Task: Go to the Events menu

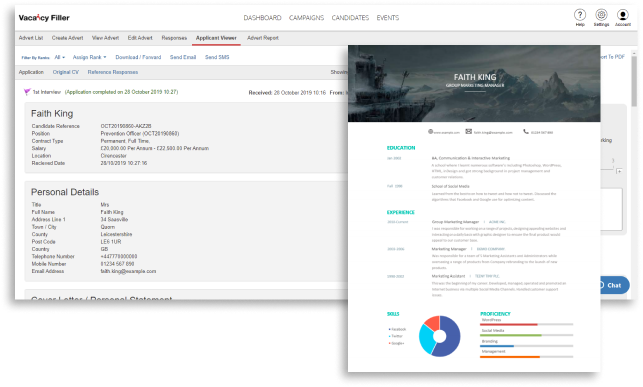Action: pyautogui.click(x=388, y=18)
